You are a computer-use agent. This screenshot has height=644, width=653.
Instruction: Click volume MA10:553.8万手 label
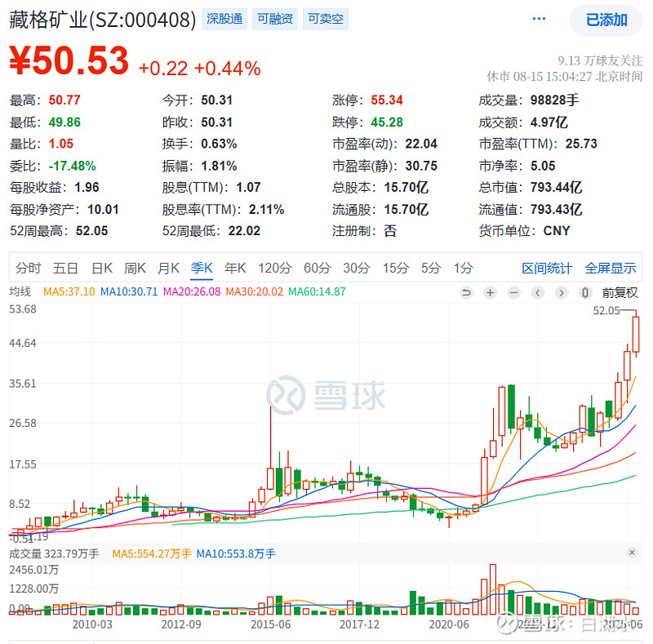236,553
